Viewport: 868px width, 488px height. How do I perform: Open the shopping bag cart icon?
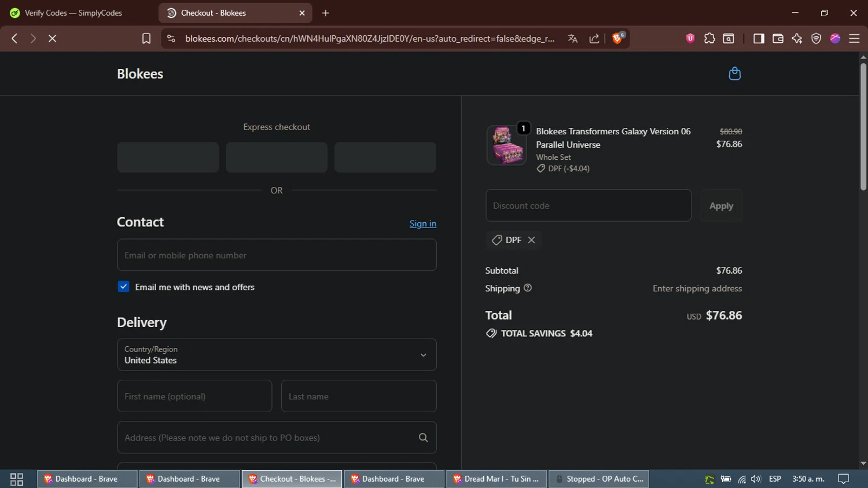pyautogui.click(x=734, y=74)
